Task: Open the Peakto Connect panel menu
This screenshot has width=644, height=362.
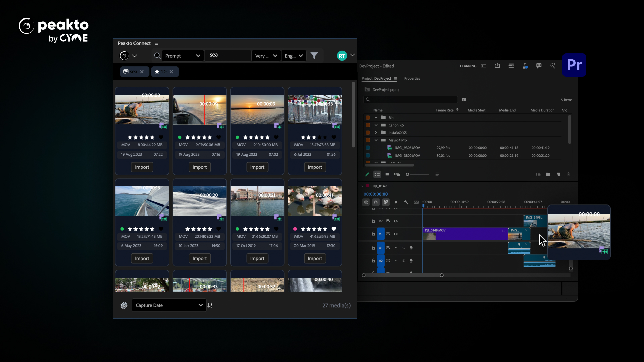Action: coord(156,43)
